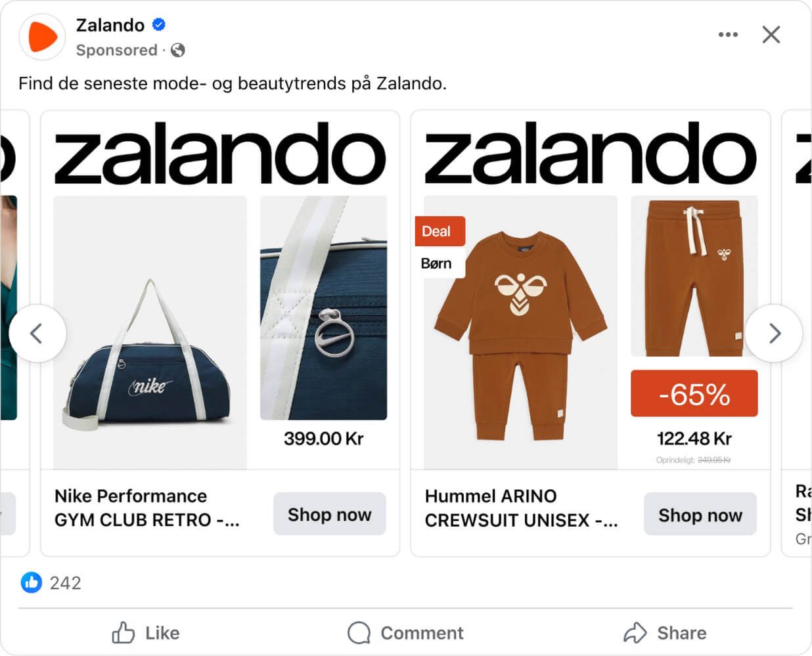
Task: Go to the previous carousel card
Action: (37, 334)
